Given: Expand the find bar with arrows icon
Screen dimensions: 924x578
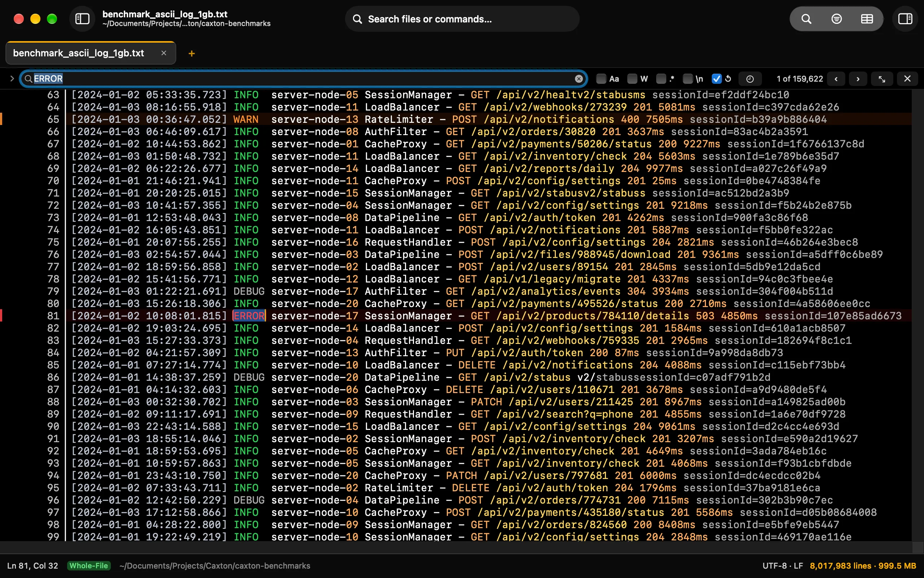Looking at the screenshot, I should (x=882, y=79).
